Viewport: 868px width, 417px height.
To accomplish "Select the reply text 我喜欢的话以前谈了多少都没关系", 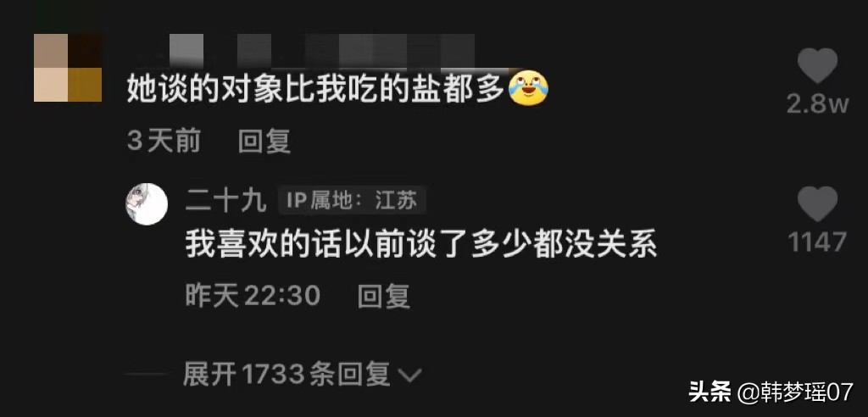I will click(x=421, y=243).
